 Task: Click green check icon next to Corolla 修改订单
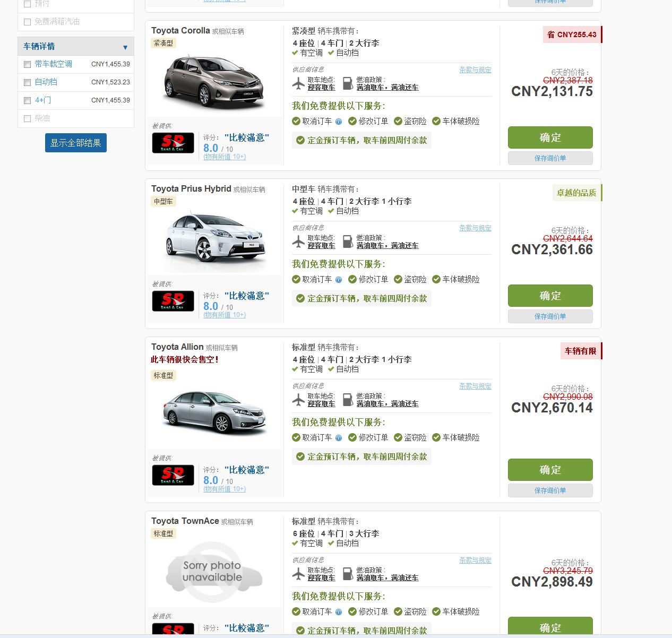tap(352, 121)
